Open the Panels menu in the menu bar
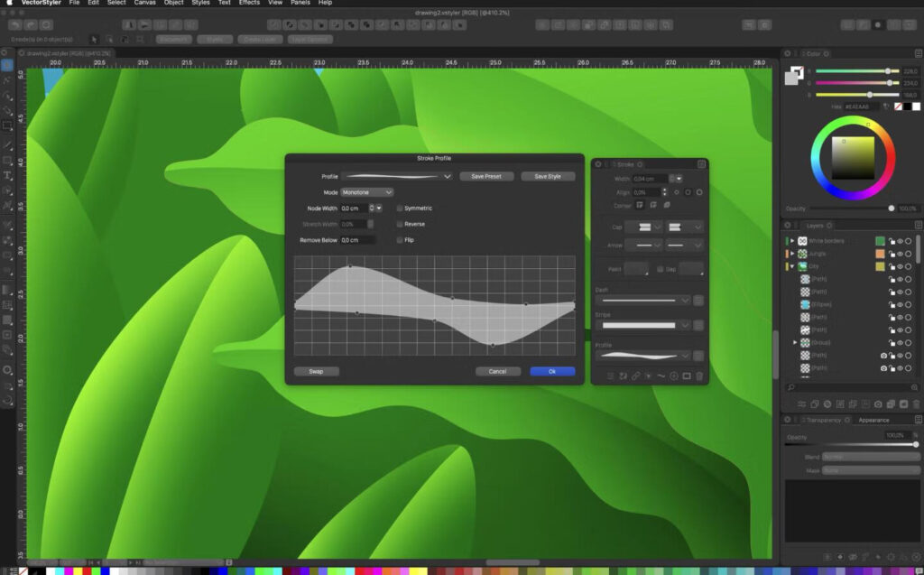This screenshot has height=575, width=924. pos(300,4)
